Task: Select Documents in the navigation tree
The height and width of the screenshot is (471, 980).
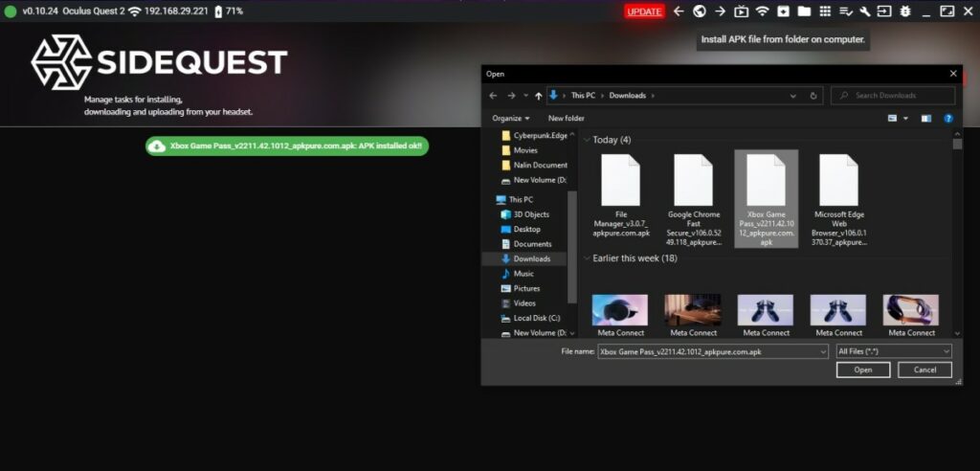Action: tap(532, 244)
